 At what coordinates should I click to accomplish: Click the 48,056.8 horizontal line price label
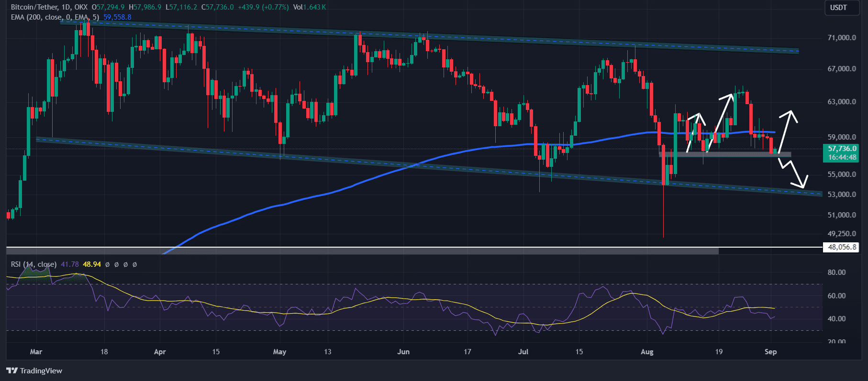(x=842, y=247)
